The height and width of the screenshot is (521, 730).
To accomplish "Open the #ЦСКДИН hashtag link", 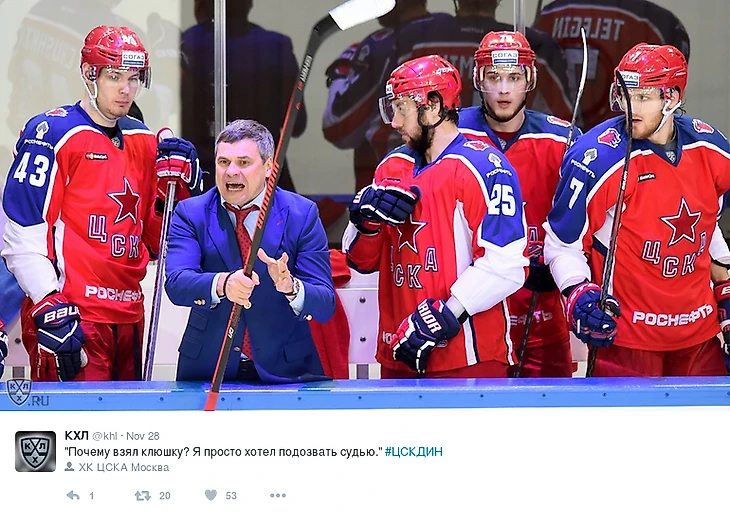I will tap(413, 452).
